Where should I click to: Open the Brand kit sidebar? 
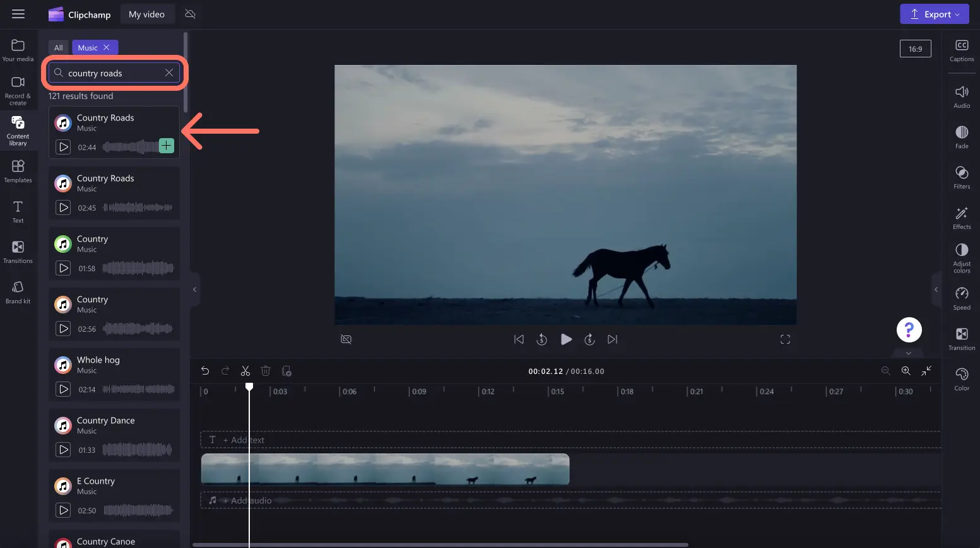pos(18,292)
